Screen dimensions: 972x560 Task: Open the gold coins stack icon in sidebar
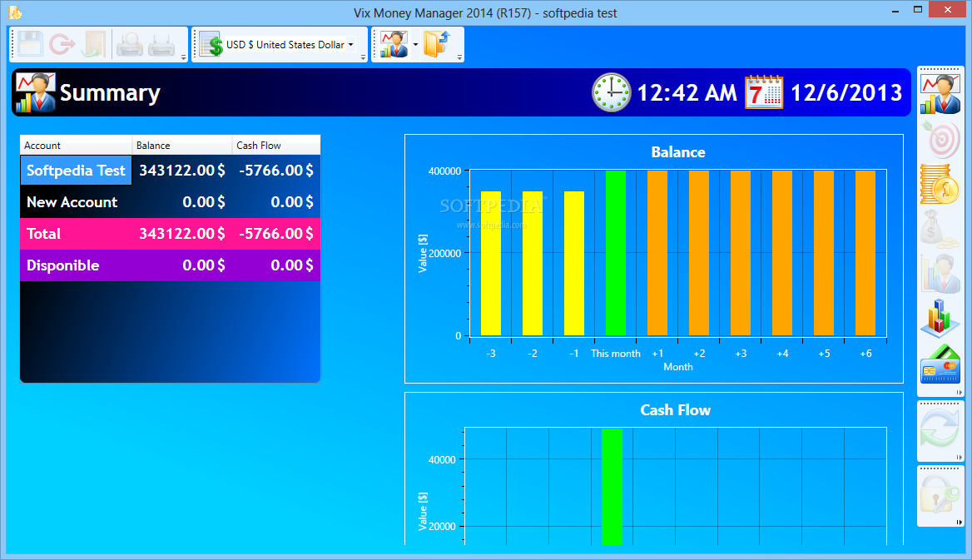pos(940,184)
